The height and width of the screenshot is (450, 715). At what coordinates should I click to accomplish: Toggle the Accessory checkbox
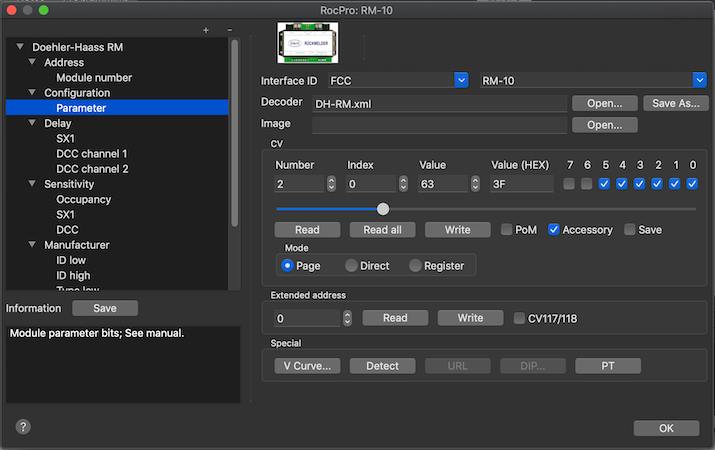point(553,230)
